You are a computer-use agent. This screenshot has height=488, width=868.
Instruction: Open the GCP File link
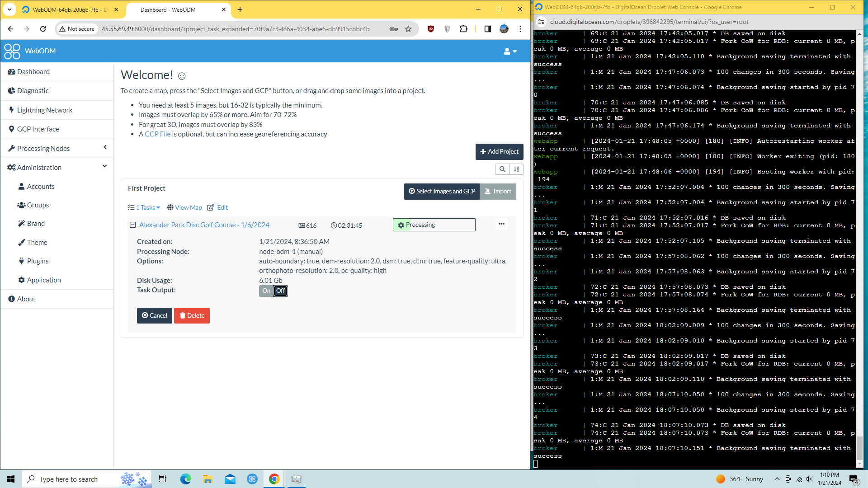pos(157,134)
